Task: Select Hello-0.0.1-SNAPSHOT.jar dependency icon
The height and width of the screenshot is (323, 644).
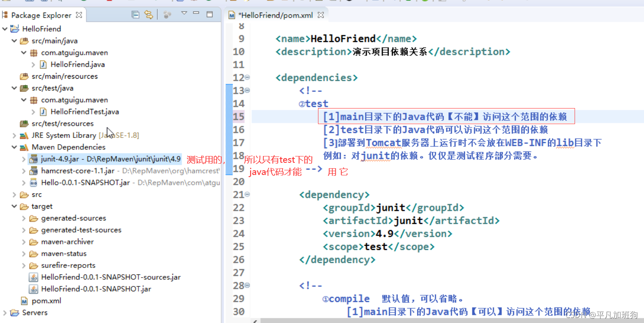Action: pyautogui.click(x=34, y=183)
